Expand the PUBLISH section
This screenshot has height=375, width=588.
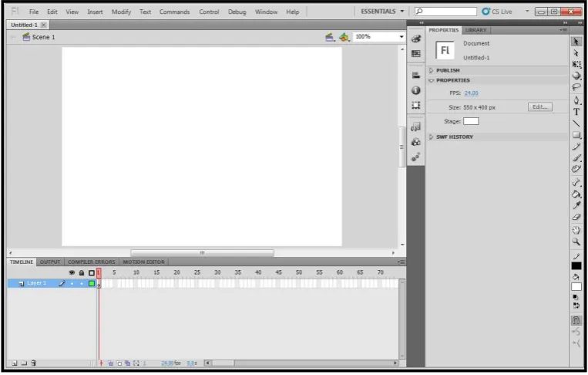pos(431,70)
